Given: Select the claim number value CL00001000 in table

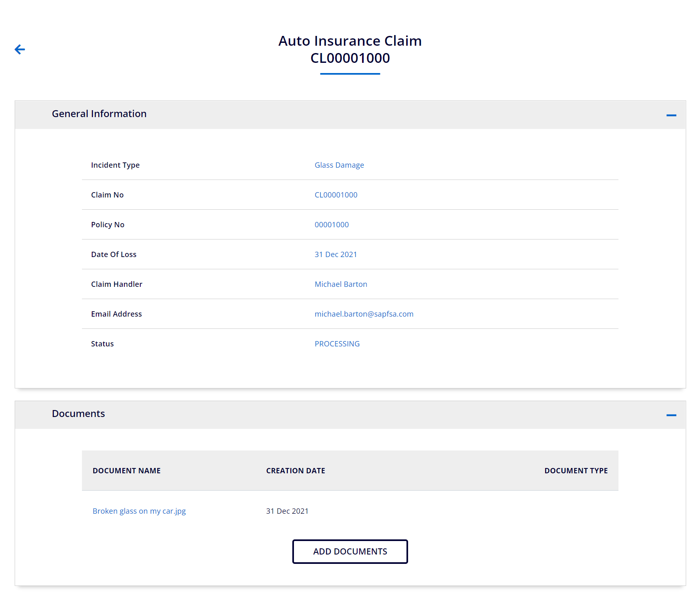Looking at the screenshot, I should pos(336,195).
